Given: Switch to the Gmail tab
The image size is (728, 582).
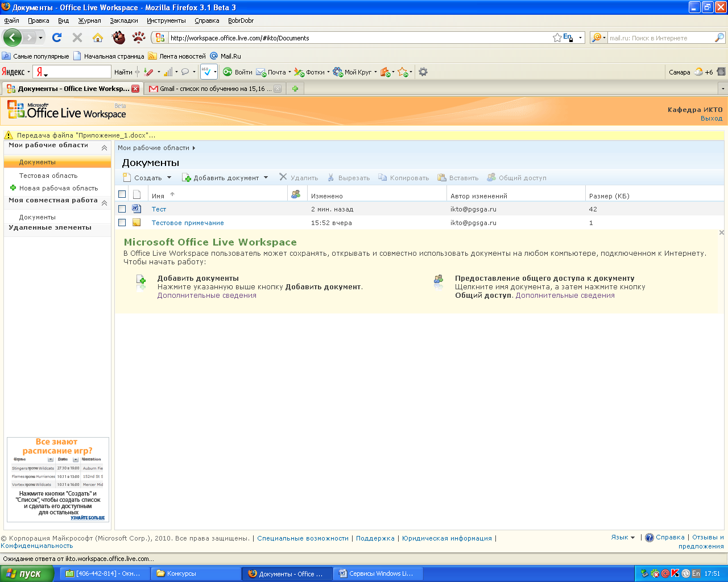Looking at the screenshot, I should (x=215, y=89).
